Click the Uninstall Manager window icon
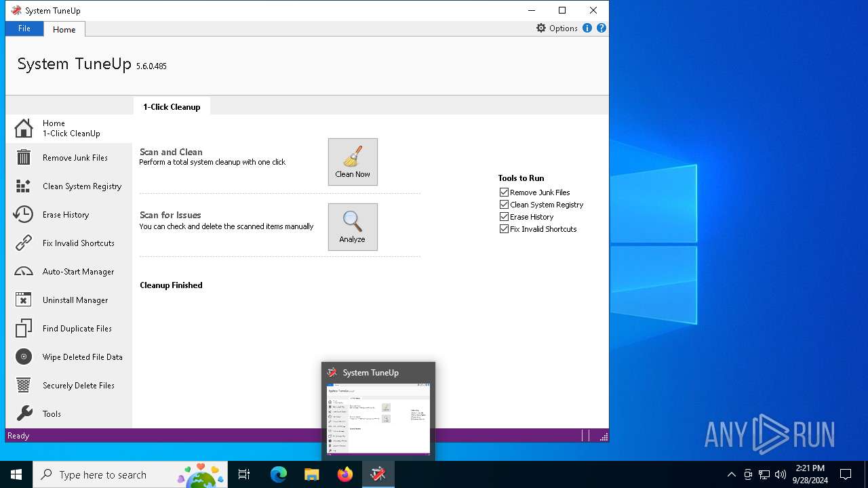Viewport: 868px width, 488px height. (x=24, y=300)
